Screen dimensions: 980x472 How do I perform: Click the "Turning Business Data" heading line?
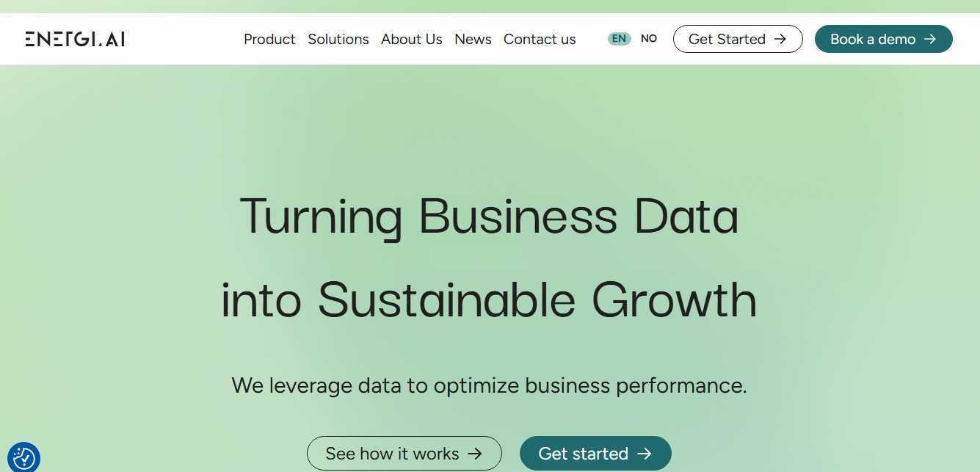click(489, 216)
